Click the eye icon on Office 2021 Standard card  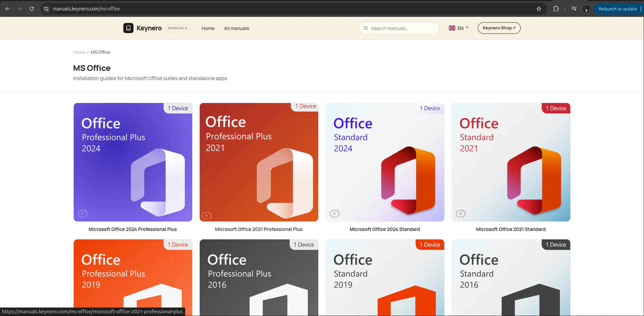(x=461, y=213)
